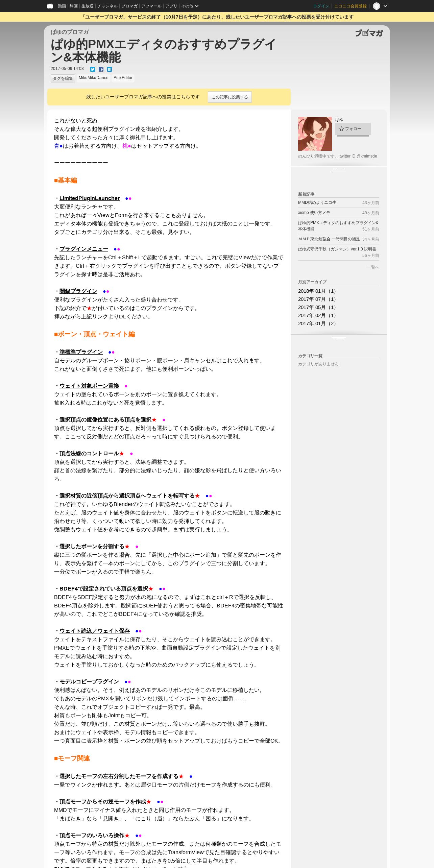This screenshot has height=868, width=434.
Task: Open LimitedPluginLauncher link
Action: pos(90,198)
